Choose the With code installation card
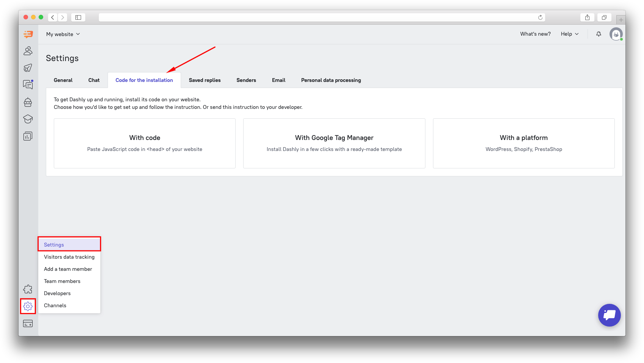This screenshot has height=363, width=644. coord(145,143)
